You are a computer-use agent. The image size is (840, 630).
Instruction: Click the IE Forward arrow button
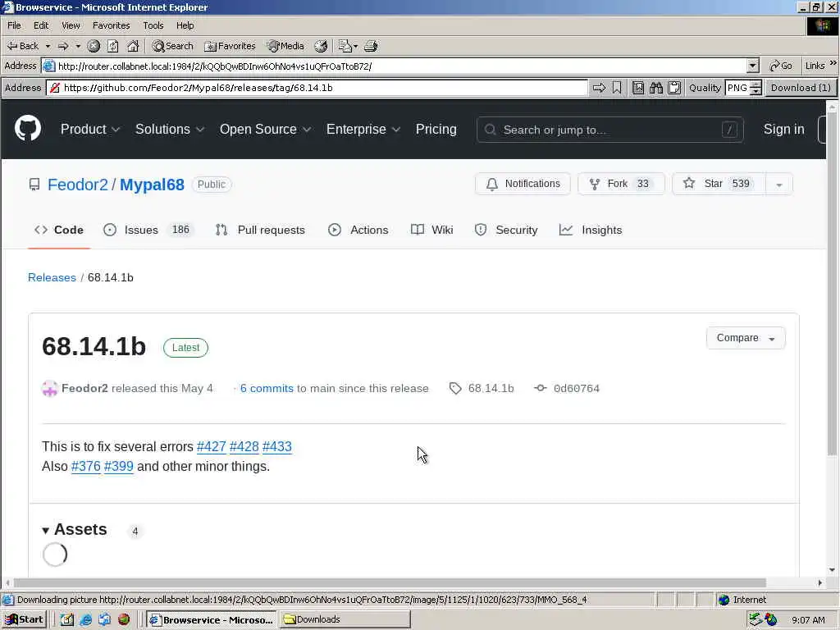[x=63, y=46]
